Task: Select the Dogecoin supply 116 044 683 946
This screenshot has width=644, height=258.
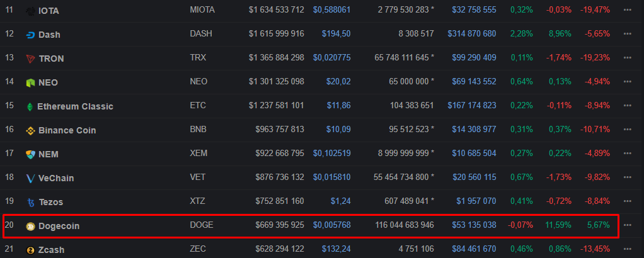Action: (x=405, y=225)
